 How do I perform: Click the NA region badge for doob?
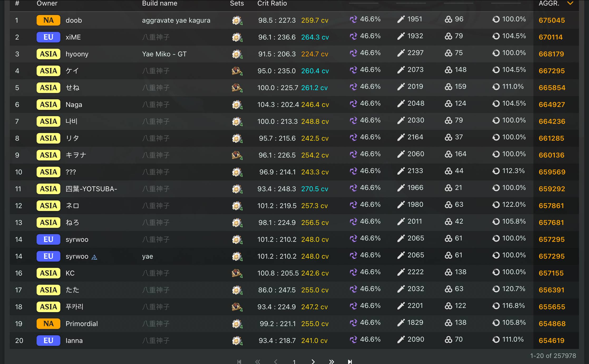click(x=48, y=20)
